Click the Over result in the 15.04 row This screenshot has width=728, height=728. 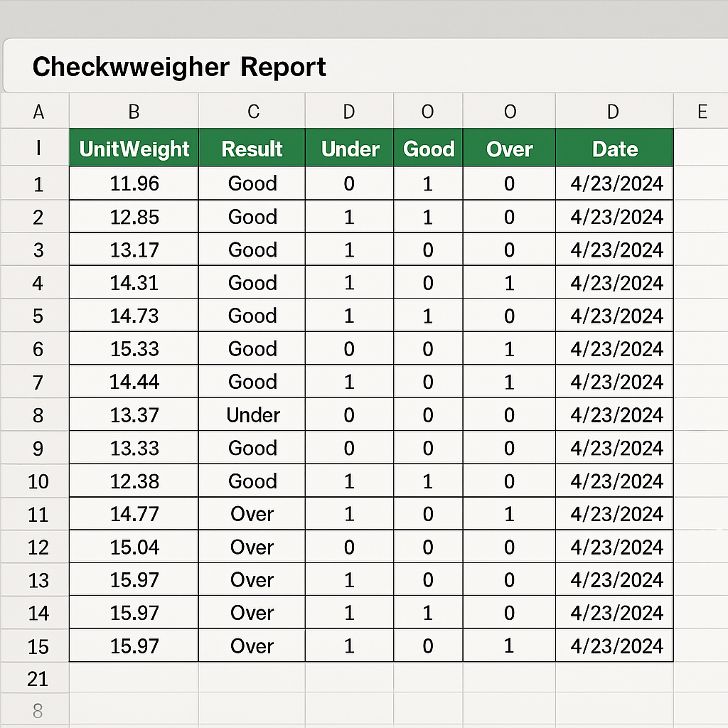point(252,547)
